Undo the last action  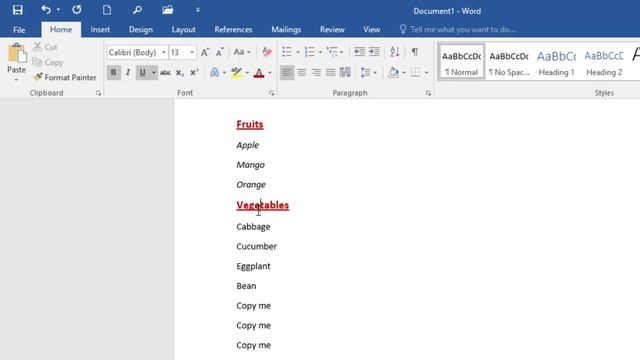46,10
